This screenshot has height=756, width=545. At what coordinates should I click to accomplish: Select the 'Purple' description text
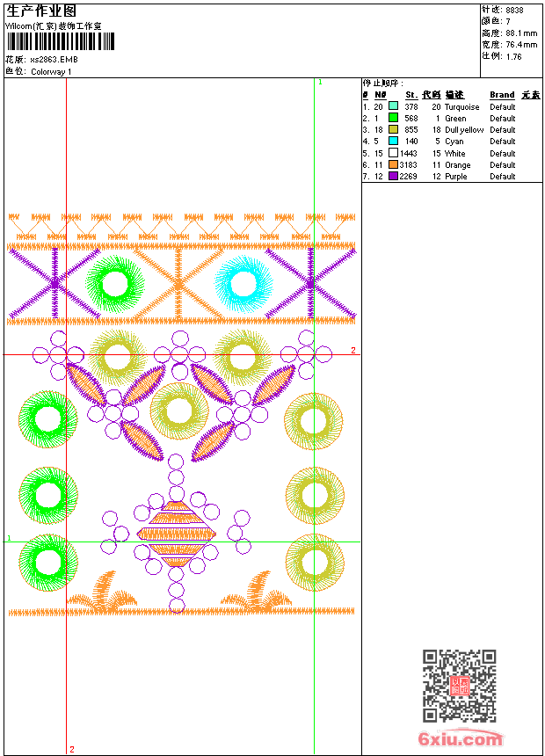tap(455, 177)
